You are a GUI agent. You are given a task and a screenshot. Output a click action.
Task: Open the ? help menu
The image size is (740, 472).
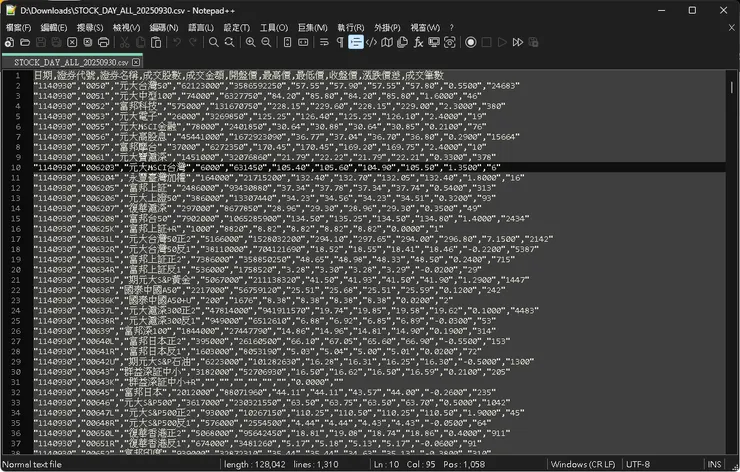click(x=451, y=27)
